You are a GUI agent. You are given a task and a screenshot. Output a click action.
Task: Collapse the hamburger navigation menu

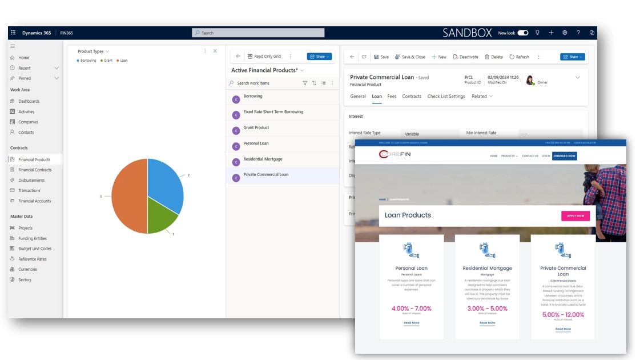click(x=13, y=46)
